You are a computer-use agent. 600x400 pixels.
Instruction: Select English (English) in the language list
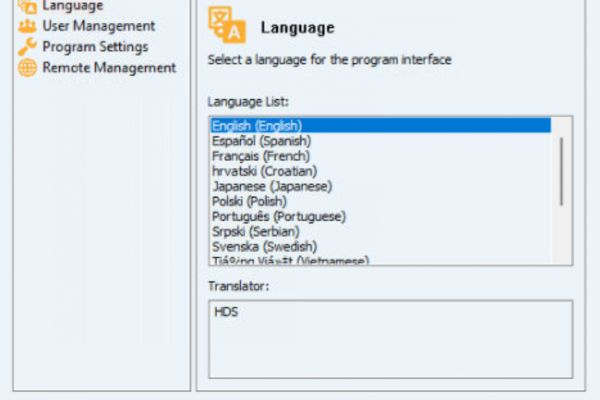click(x=381, y=126)
